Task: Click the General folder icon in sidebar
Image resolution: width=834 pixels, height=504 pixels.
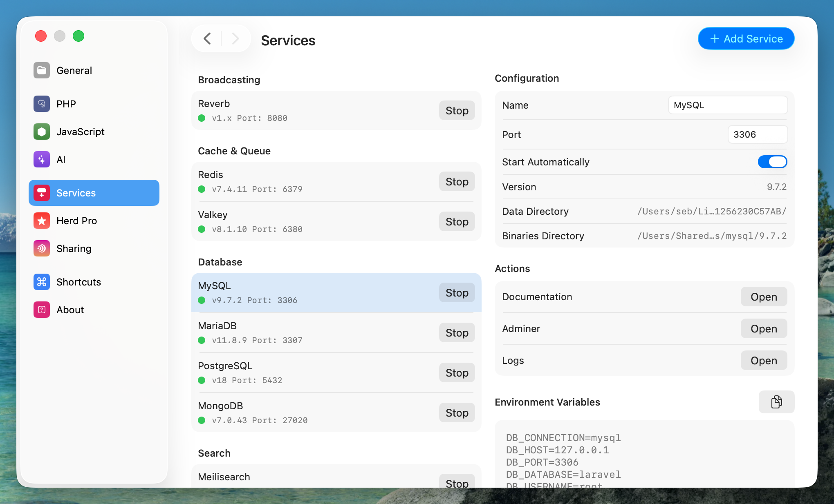Action: [42, 70]
